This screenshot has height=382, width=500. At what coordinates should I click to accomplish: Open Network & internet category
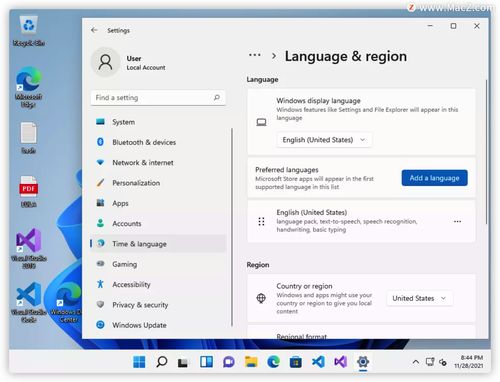pyautogui.click(x=159, y=163)
